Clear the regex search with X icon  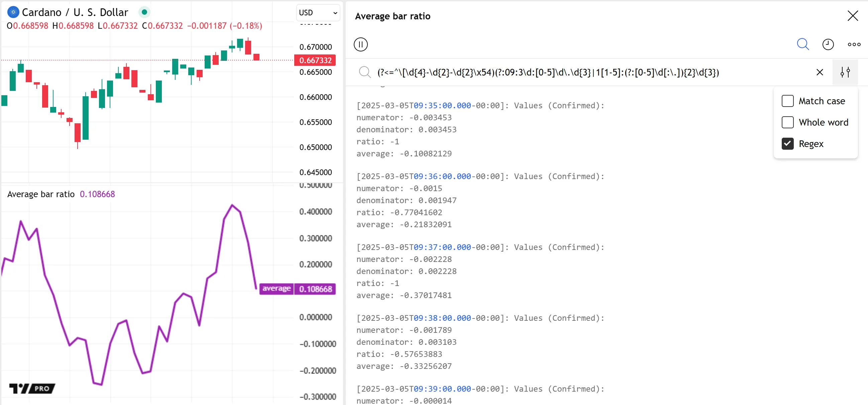(820, 72)
